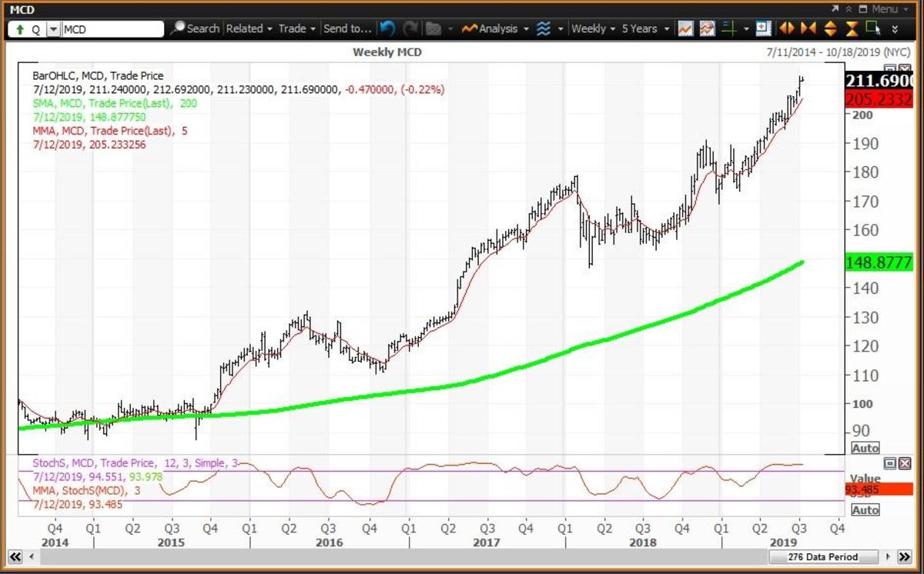Select the green crosshair tool icon
This screenshot has height=574, width=924.
pos(728,28)
